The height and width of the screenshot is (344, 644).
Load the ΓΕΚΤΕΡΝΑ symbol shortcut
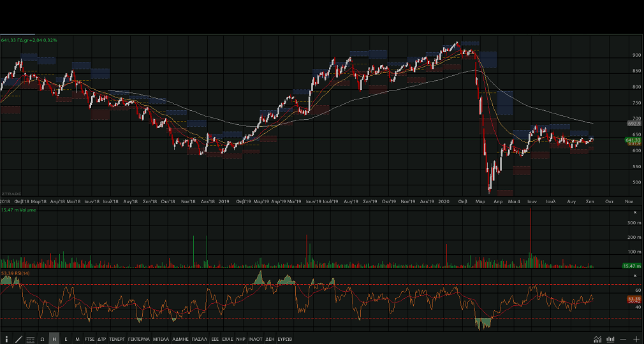pos(139,339)
